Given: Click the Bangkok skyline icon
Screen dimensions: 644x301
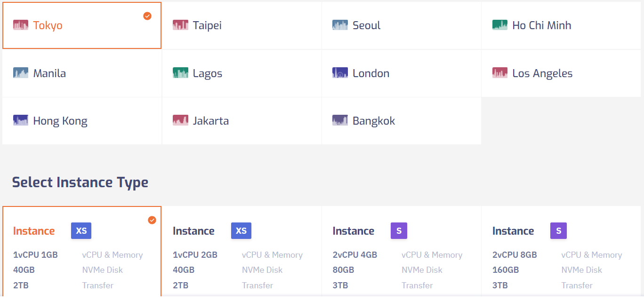Looking at the screenshot, I should pos(340,120).
